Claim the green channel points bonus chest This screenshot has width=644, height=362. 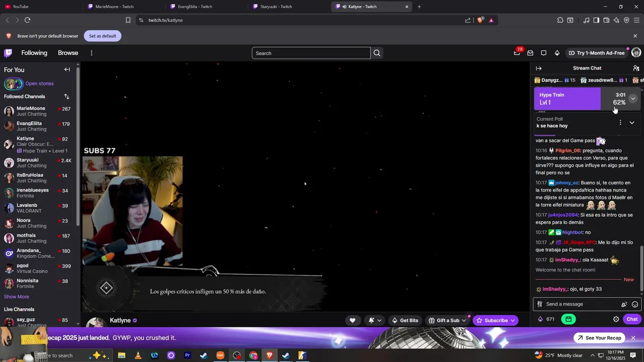569,319
